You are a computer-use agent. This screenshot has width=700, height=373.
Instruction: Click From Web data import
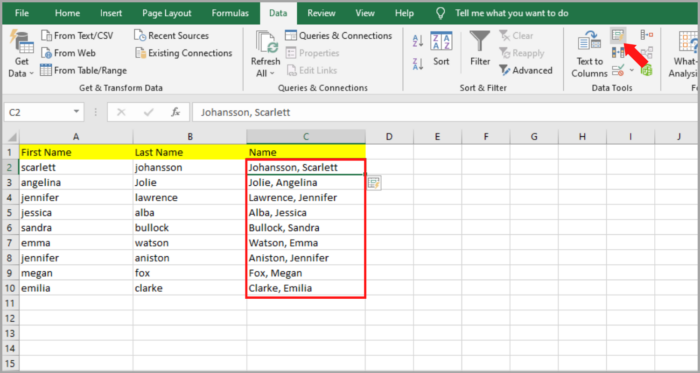pyautogui.click(x=68, y=53)
